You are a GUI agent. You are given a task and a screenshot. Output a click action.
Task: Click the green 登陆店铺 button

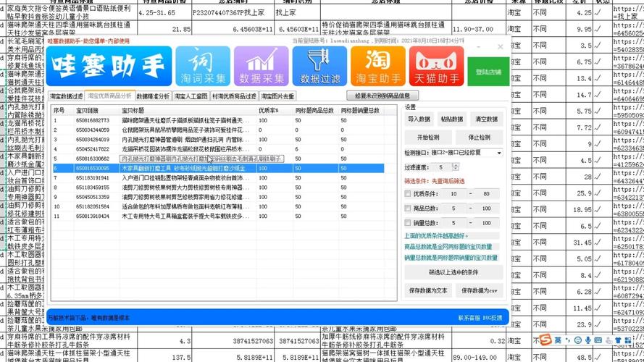tap(488, 72)
